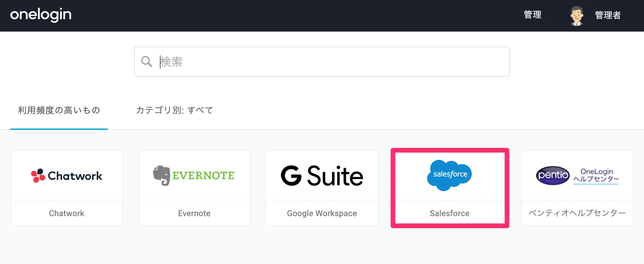The width and height of the screenshot is (644, 264).
Task: Click the Evernote elephant icon
Action: click(x=161, y=175)
